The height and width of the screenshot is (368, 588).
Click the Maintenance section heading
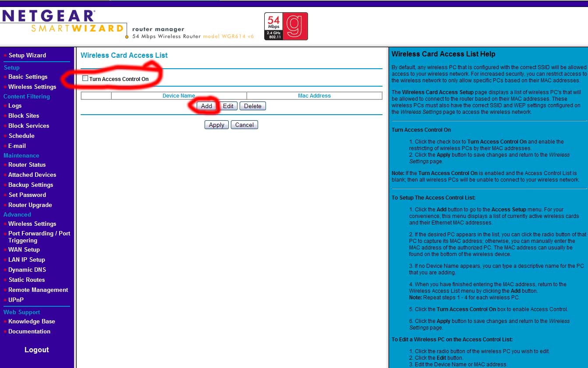21,155
